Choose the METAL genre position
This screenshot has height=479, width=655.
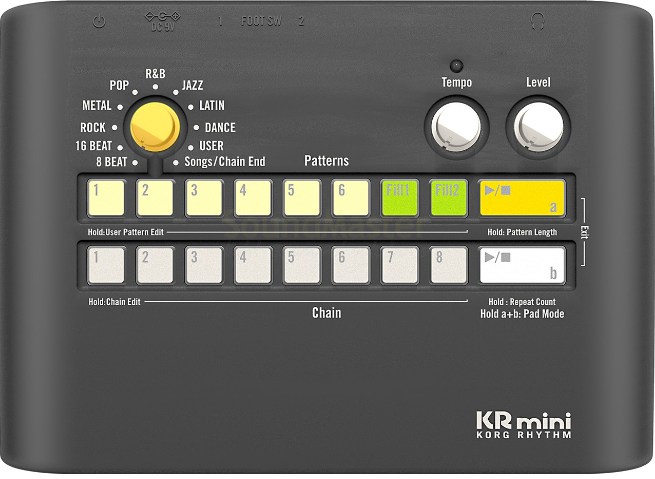97,105
